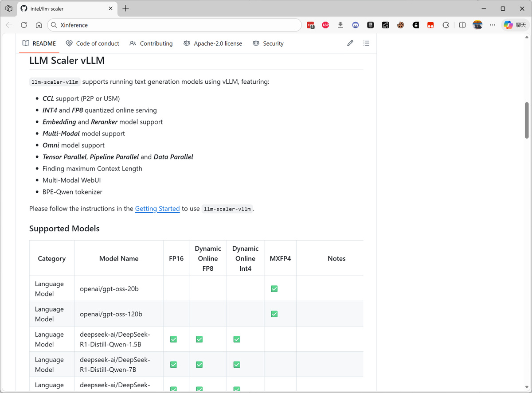Refresh the current page
This screenshot has width=532, height=393.
pos(24,25)
